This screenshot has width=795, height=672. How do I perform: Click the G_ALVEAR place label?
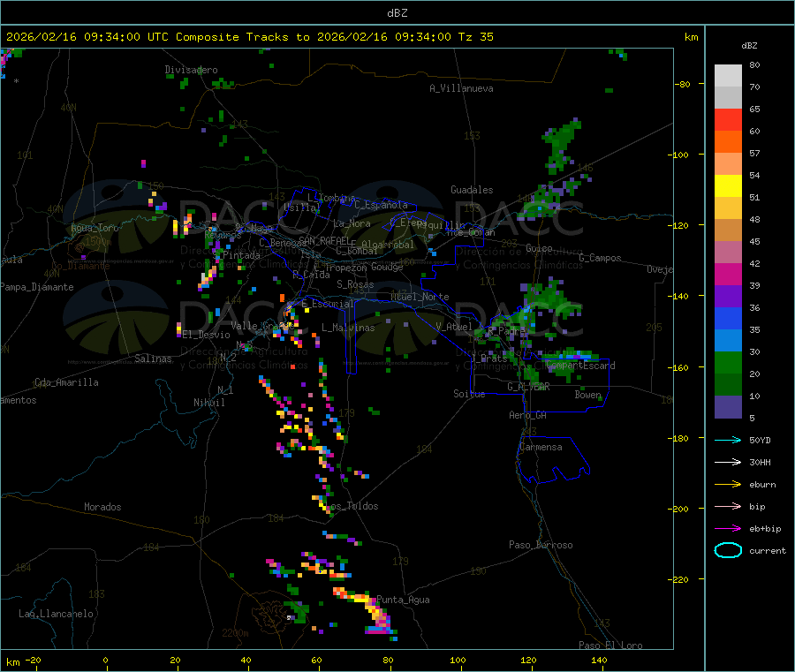tap(528, 387)
